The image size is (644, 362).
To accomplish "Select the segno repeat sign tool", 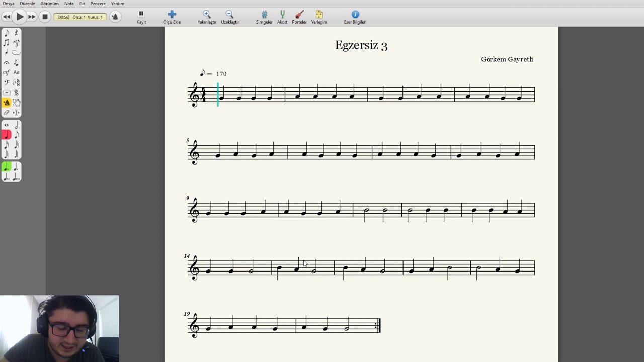I will pyautogui.click(x=16, y=93).
